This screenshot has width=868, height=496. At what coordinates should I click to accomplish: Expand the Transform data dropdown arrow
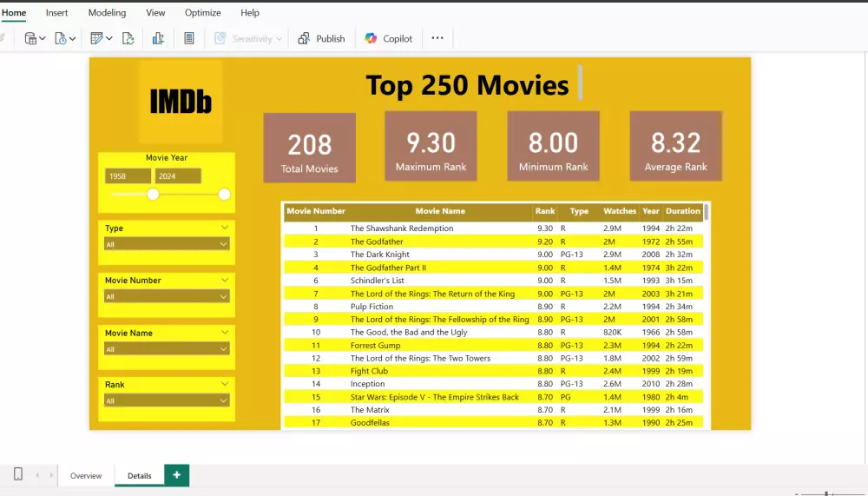tap(109, 39)
